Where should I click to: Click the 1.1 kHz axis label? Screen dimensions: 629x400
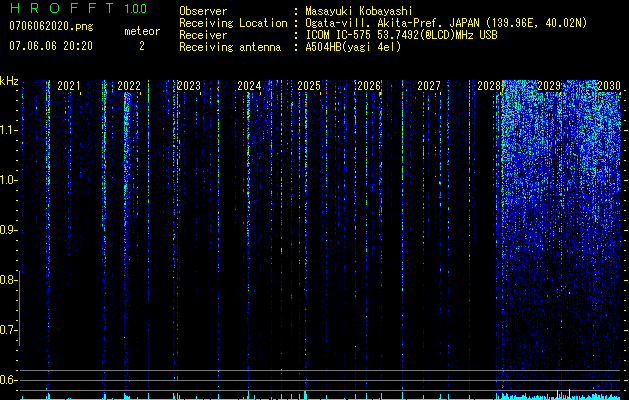point(7,130)
